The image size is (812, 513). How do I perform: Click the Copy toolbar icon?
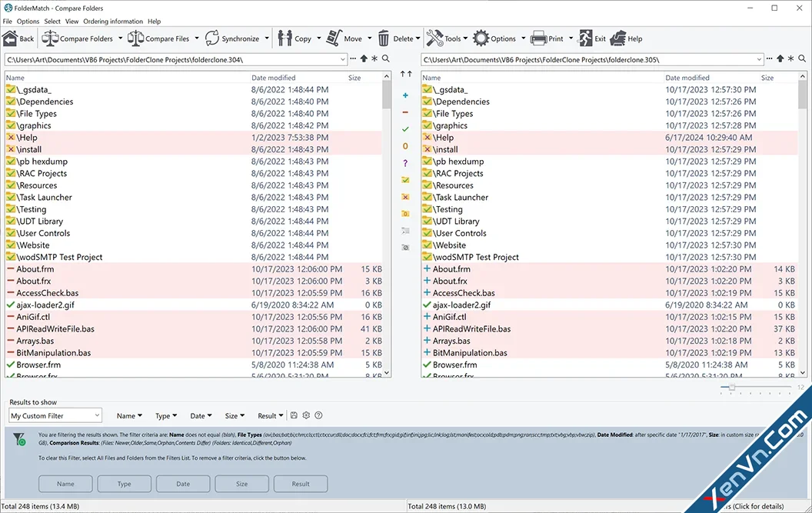click(285, 38)
